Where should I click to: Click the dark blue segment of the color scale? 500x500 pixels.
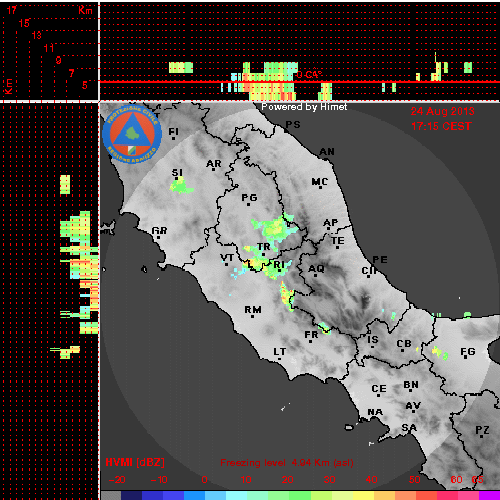(x=131, y=495)
